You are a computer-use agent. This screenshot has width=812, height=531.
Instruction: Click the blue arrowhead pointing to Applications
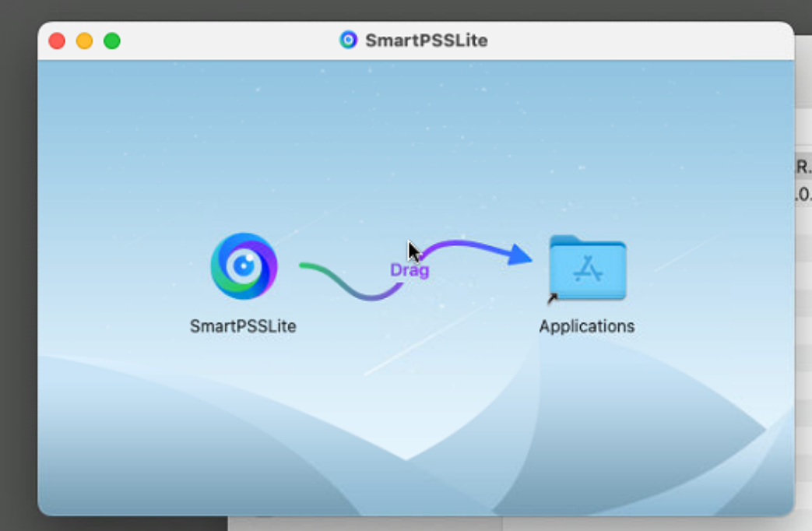click(519, 255)
